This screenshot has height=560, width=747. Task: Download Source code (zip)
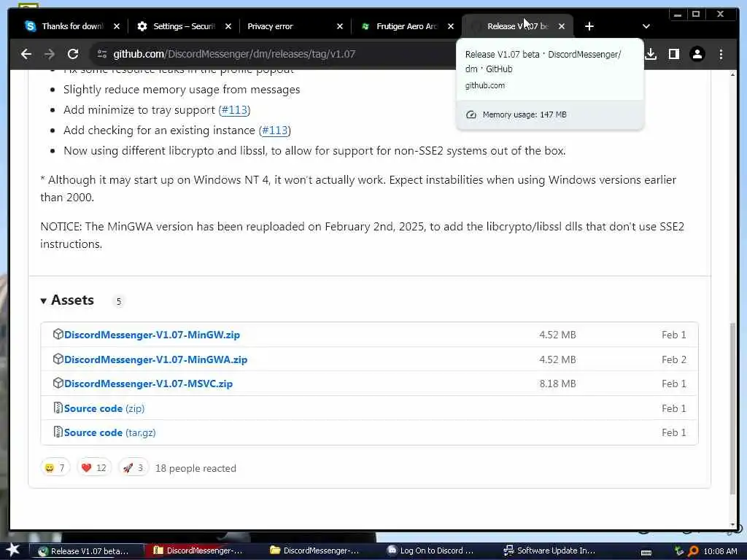[104, 408]
